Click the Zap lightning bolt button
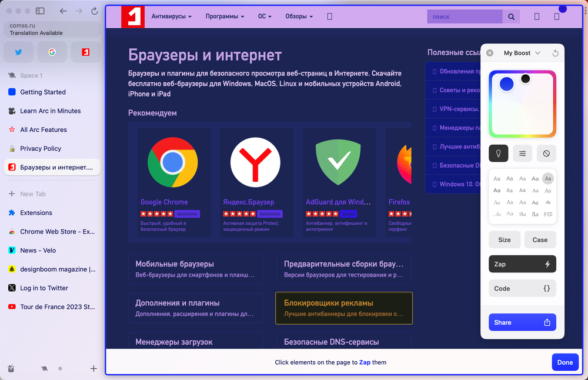This screenshot has width=588, height=380. [522, 264]
